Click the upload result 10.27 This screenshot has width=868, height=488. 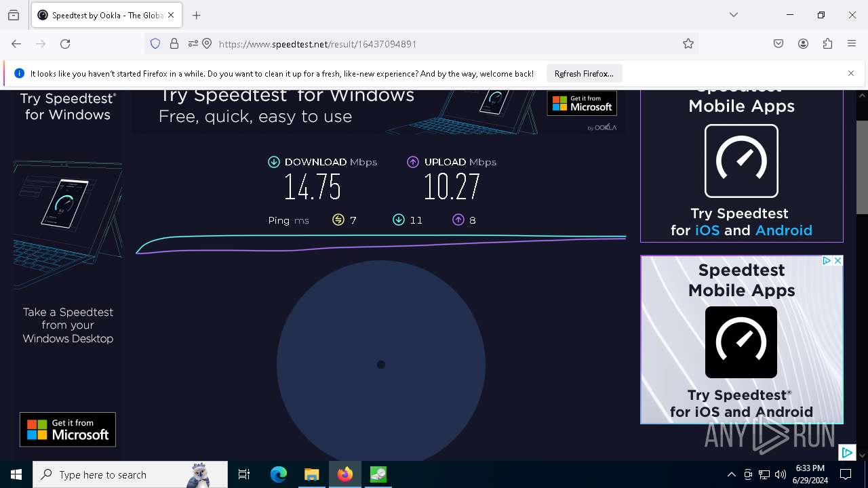point(452,187)
